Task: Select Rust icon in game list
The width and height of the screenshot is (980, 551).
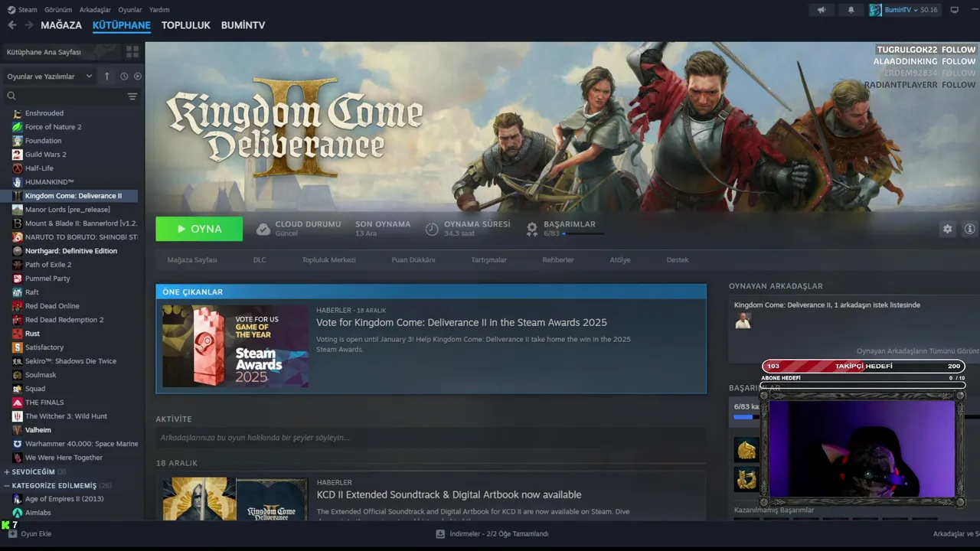Action: click(18, 334)
